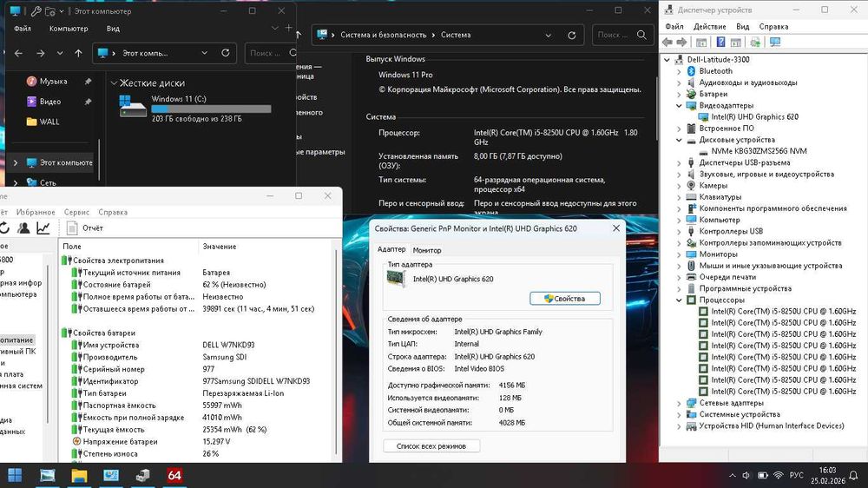Switch to the Монитор tab

pos(427,250)
